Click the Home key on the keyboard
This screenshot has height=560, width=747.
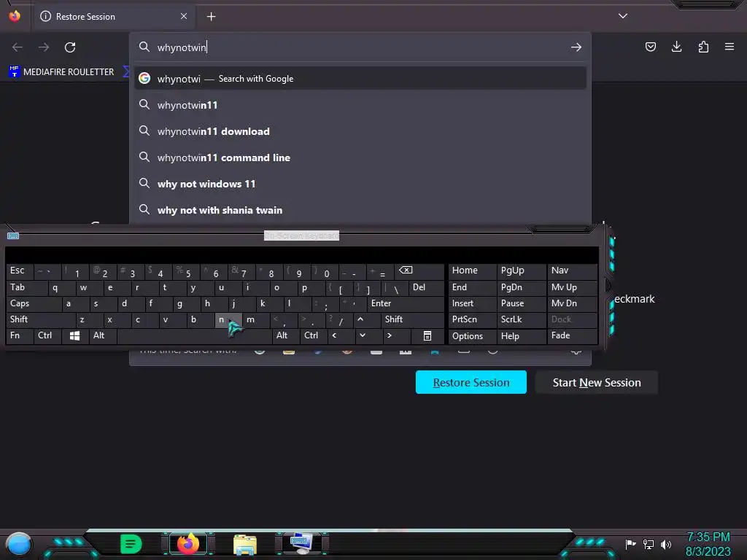[x=472, y=271]
